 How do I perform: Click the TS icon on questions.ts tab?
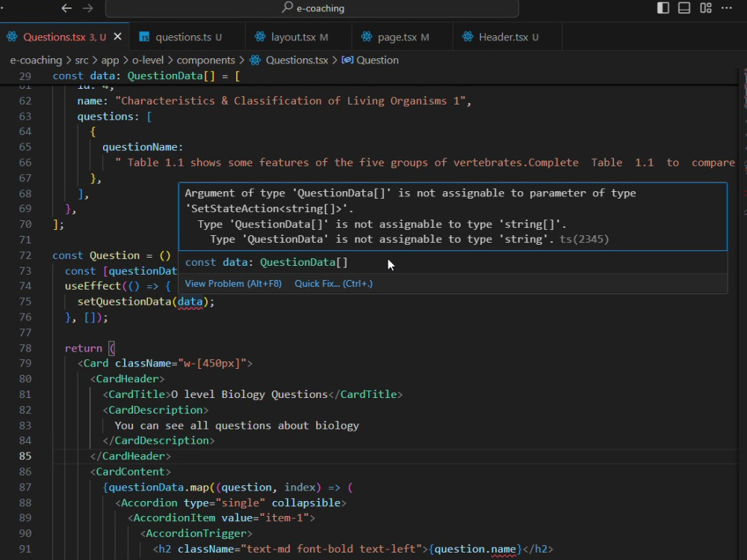click(144, 37)
